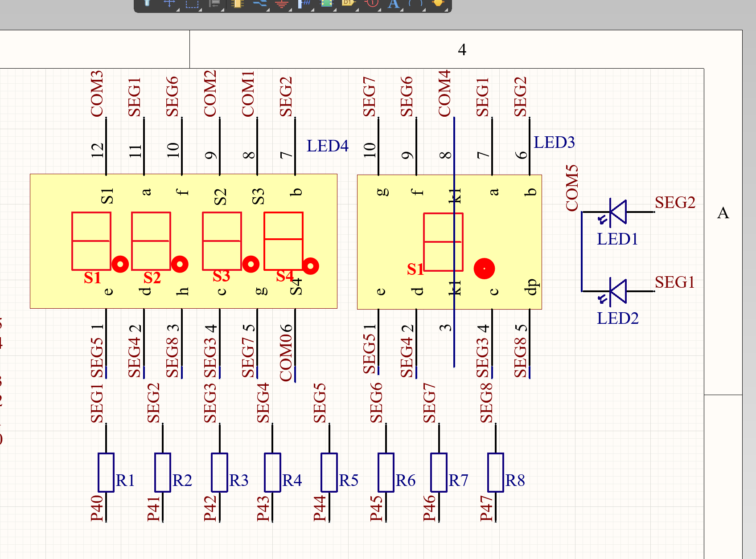Viewport: 756px width, 559px height.
Task: Click the D1 port placement icon
Action: click(349, 4)
